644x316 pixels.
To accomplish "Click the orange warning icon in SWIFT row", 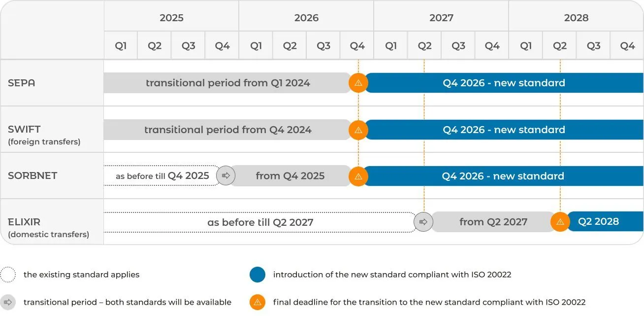I will (358, 130).
